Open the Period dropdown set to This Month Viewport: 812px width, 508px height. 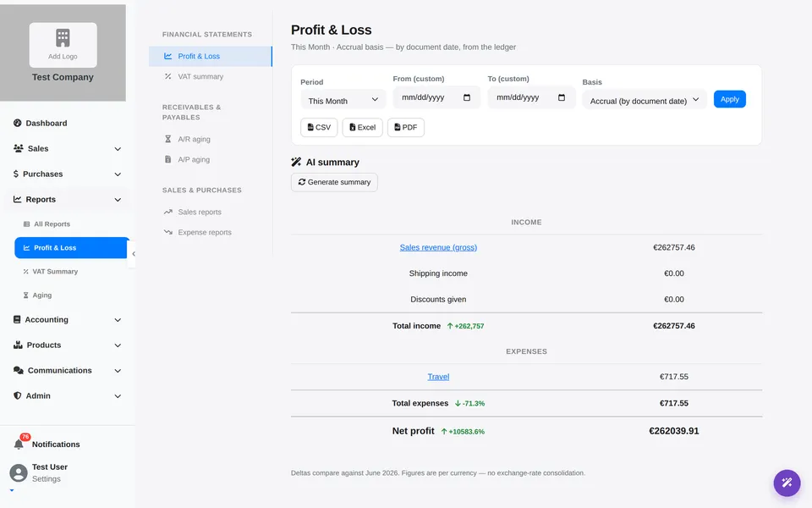coord(343,100)
